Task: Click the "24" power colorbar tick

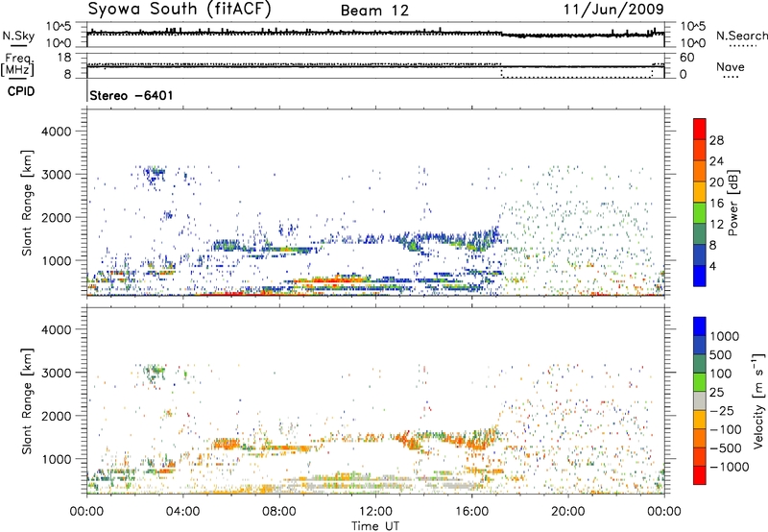Action: tap(716, 161)
